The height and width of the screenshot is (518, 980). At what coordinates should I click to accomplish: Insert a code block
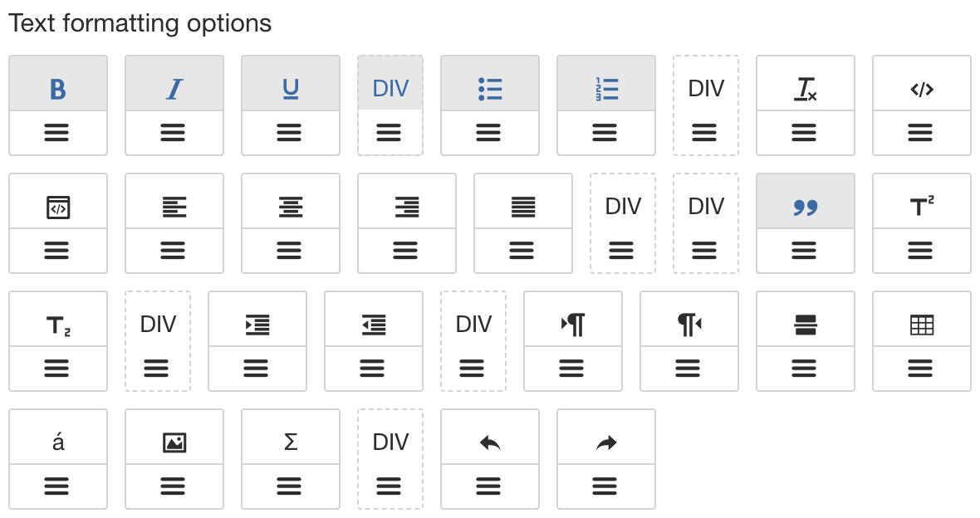[x=57, y=206]
